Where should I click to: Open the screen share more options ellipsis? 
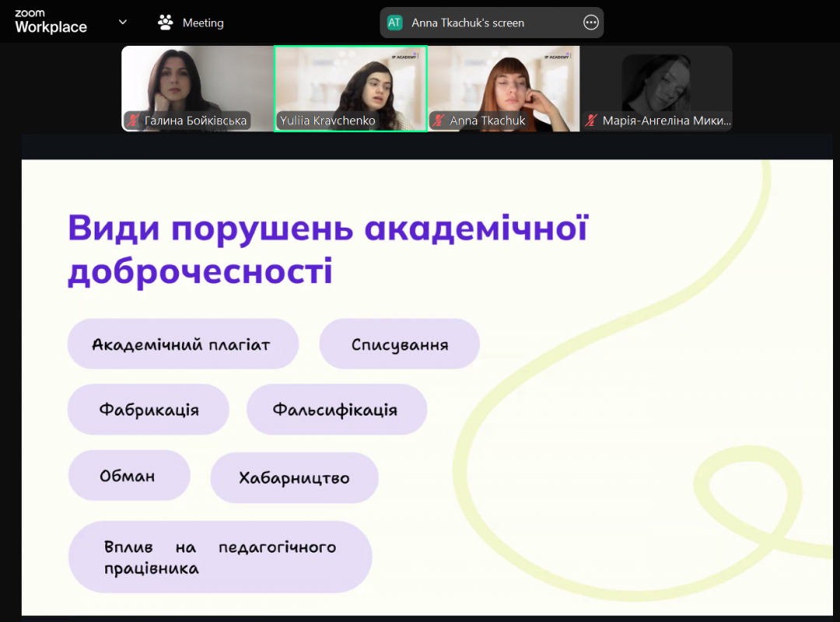click(x=590, y=23)
